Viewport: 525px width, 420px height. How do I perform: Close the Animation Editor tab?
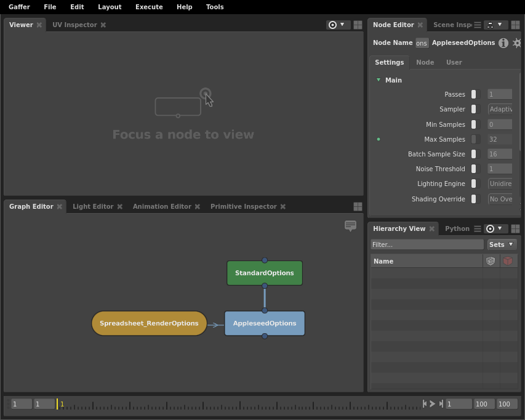pos(197,207)
